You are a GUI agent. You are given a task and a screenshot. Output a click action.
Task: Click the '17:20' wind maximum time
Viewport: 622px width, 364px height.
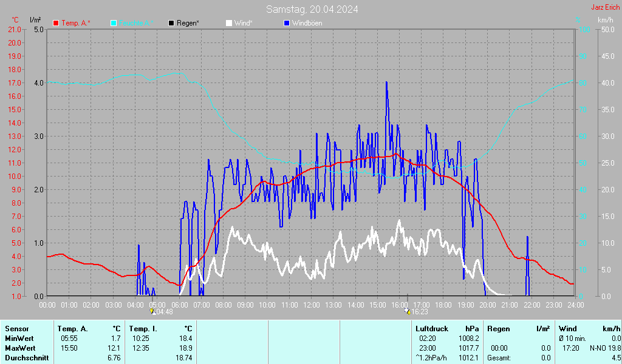[570, 348]
